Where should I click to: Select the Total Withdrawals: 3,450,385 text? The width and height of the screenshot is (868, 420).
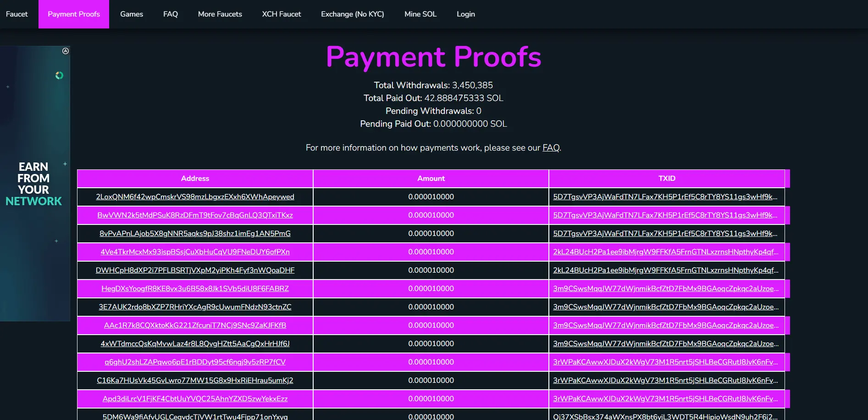pos(433,85)
